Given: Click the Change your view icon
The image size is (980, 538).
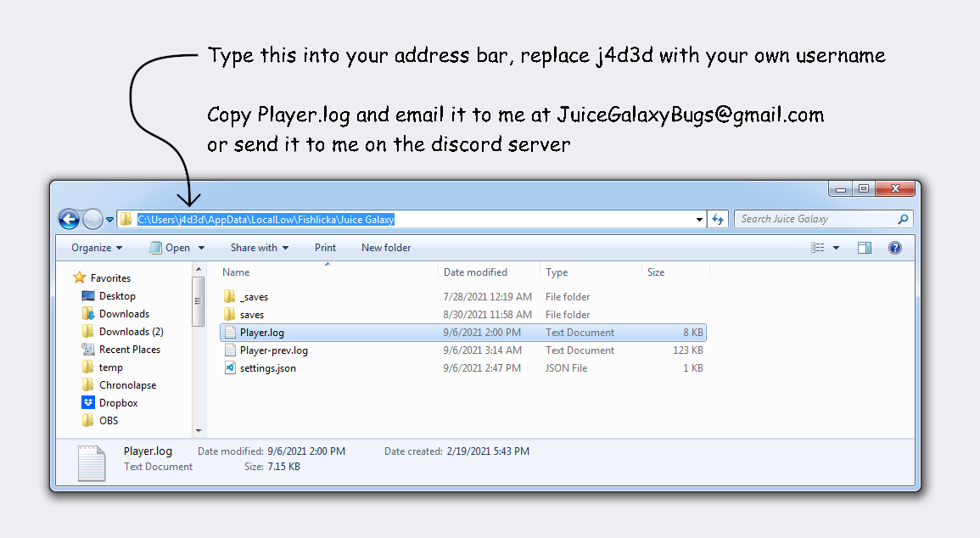Looking at the screenshot, I should (817, 248).
